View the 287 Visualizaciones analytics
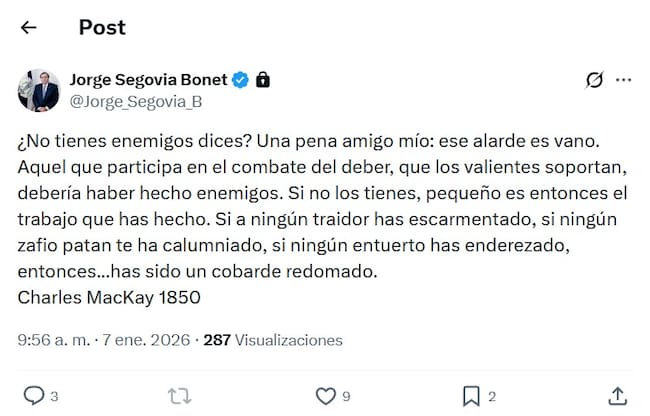 (272, 340)
